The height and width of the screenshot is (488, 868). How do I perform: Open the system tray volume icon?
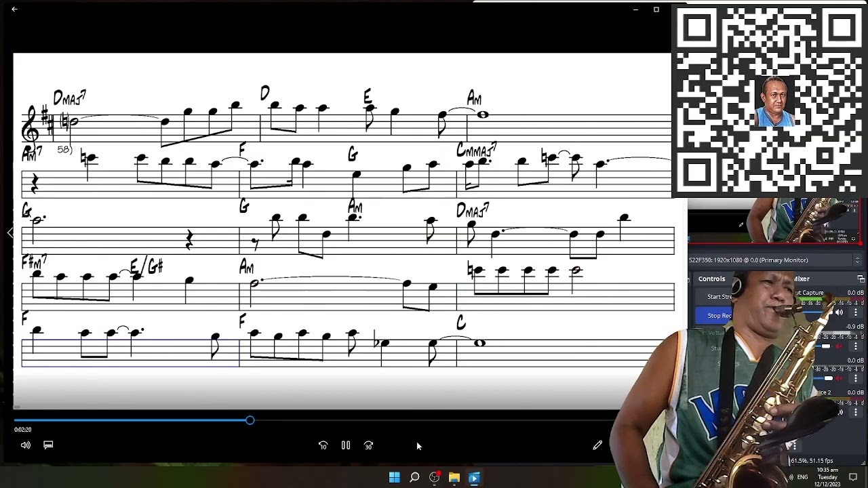791,477
